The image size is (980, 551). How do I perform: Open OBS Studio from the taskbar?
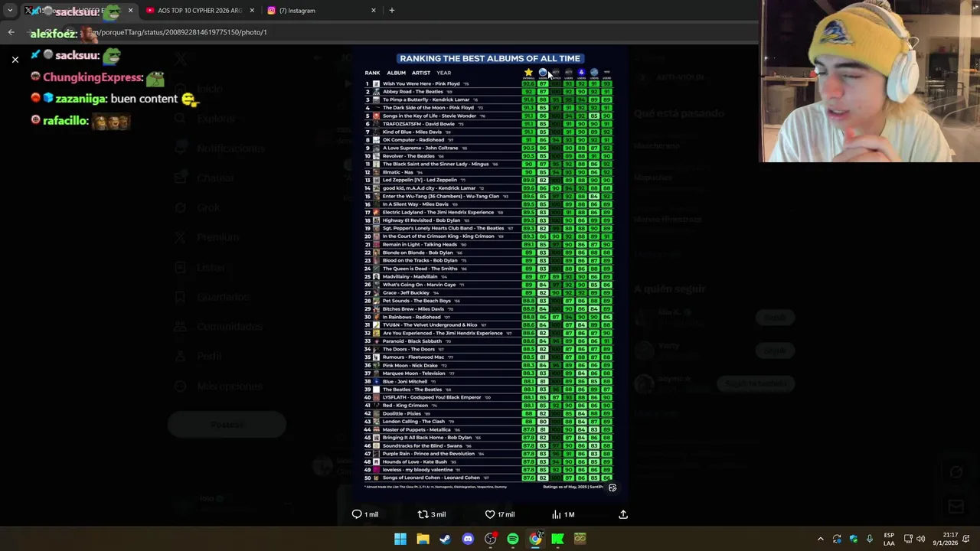tap(490, 539)
